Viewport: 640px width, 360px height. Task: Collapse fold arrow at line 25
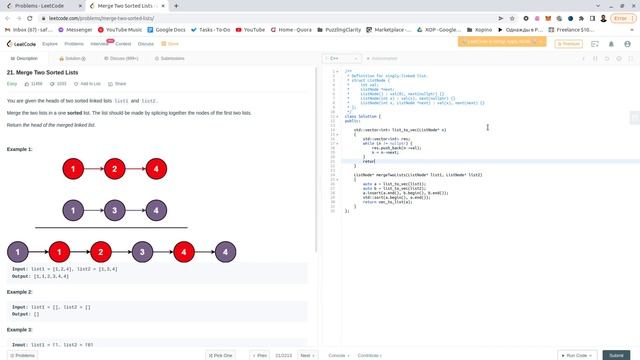[x=338, y=179]
